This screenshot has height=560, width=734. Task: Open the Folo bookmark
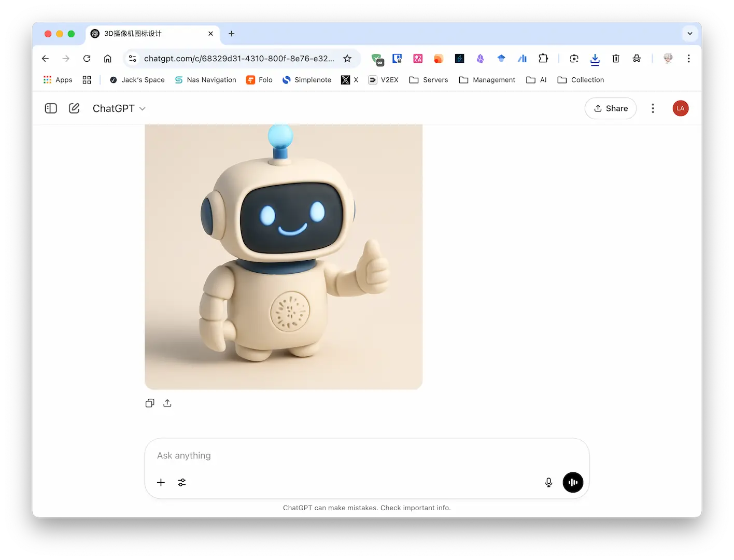pyautogui.click(x=259, y=80)
